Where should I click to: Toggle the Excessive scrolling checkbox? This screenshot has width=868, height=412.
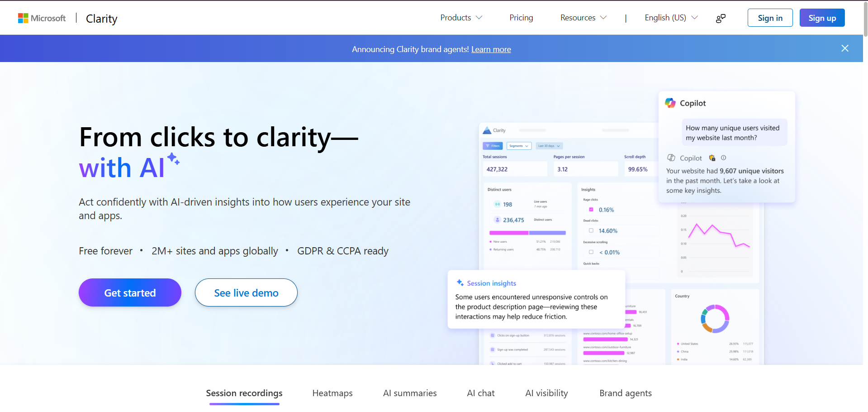coord(591,252)
